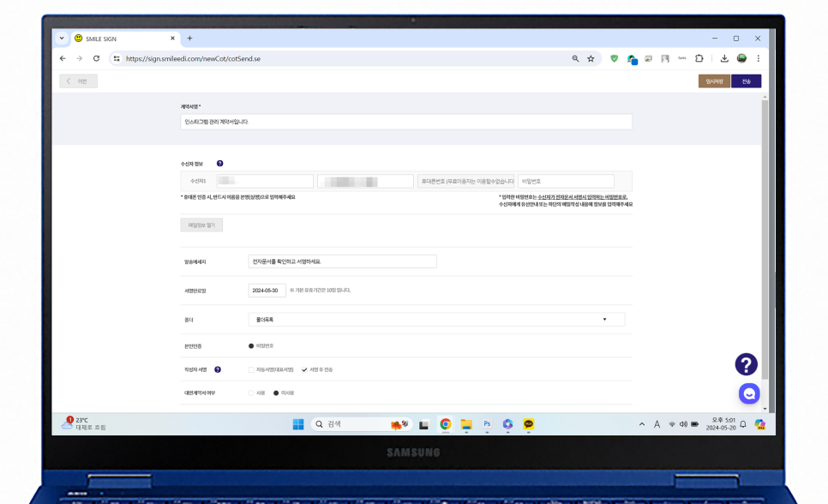
Task: Open the purple floating chat button
Action: coord(749,393)
